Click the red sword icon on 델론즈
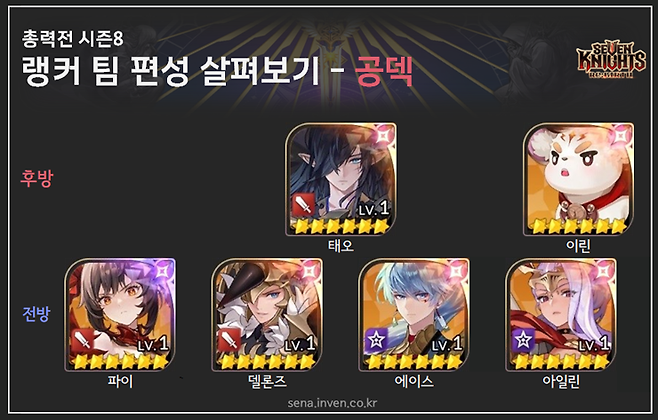This screenshot has height=420, width=658. click(x=230, y=341)
